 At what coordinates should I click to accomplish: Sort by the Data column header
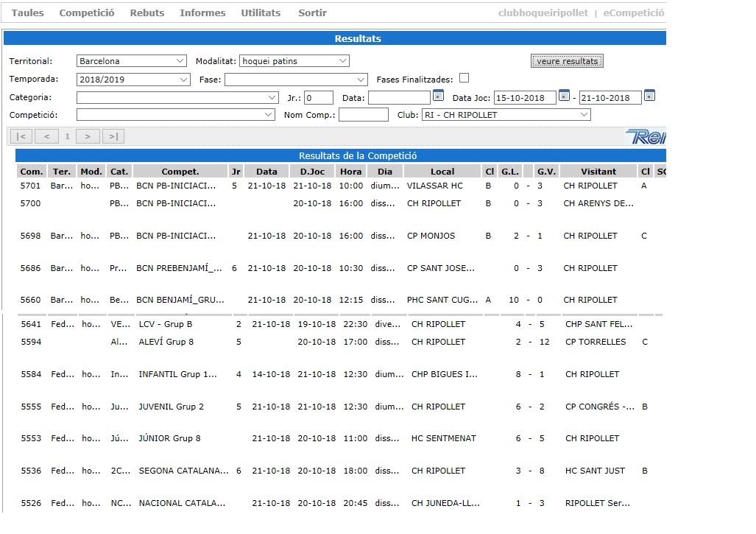266,171
